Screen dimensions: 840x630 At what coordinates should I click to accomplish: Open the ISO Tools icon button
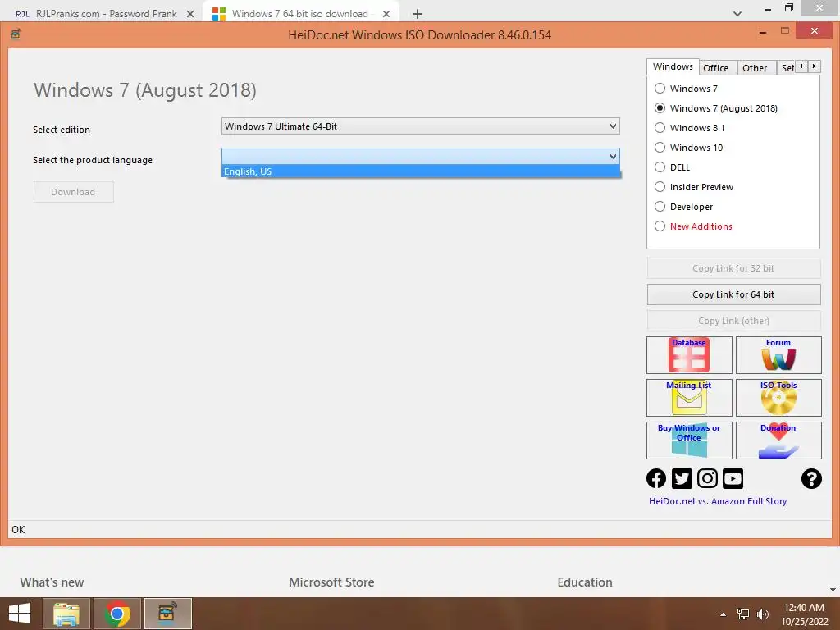[778, 398]
